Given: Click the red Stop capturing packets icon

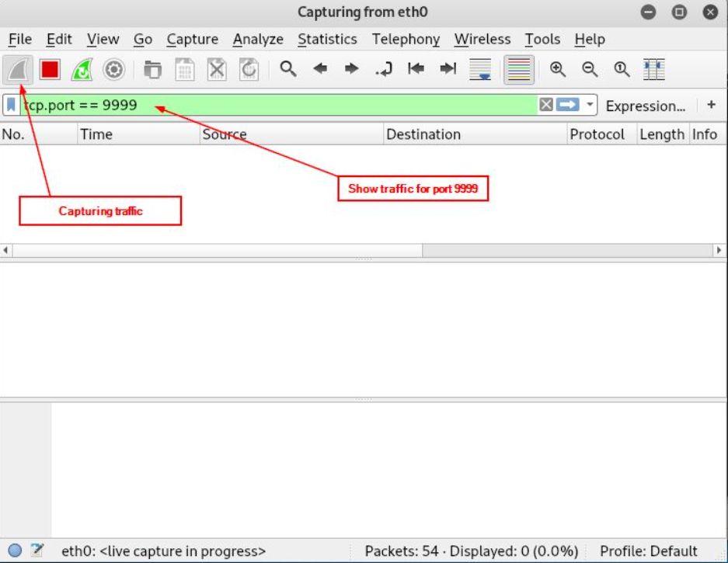Looking at the screenshot, I should tap(51, 70).
